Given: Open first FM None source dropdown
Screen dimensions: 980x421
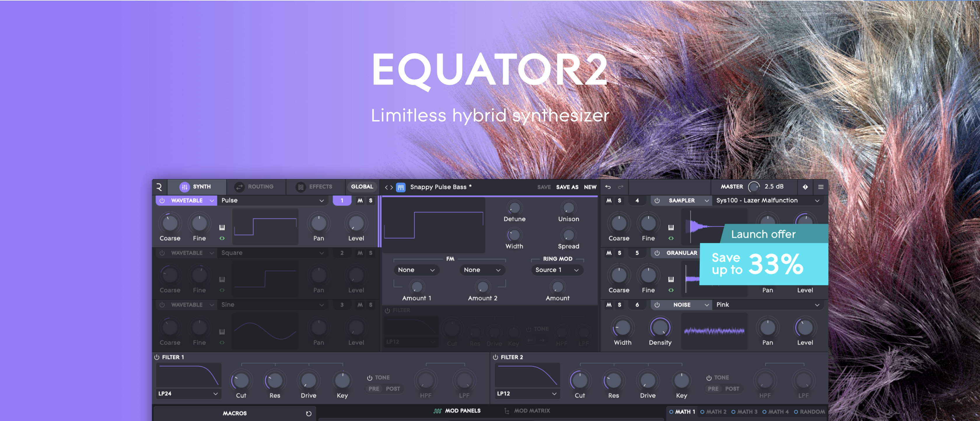Looking at the screenshot, I should pos(416,270).
